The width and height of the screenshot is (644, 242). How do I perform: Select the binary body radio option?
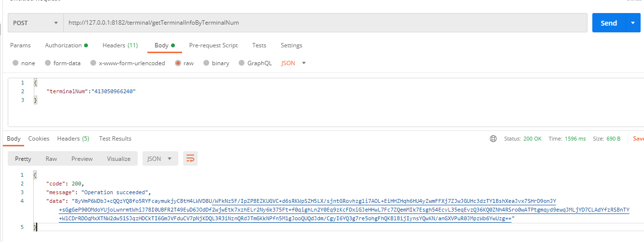point(207,63)
